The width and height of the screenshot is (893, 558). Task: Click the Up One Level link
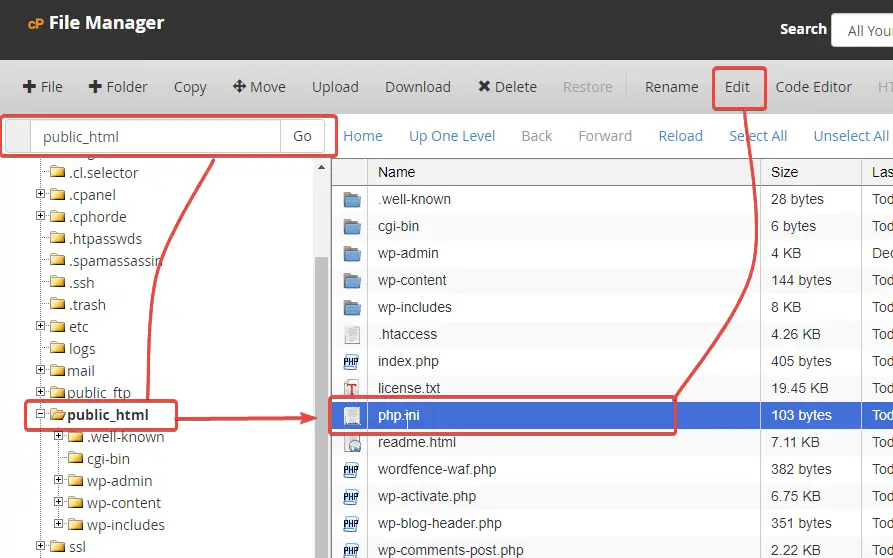452,136
